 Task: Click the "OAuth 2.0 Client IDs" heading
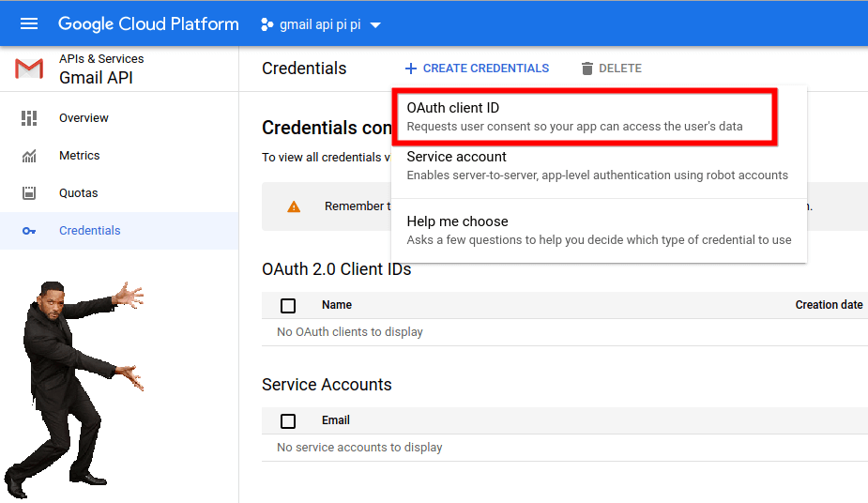[x=337, y=269]
